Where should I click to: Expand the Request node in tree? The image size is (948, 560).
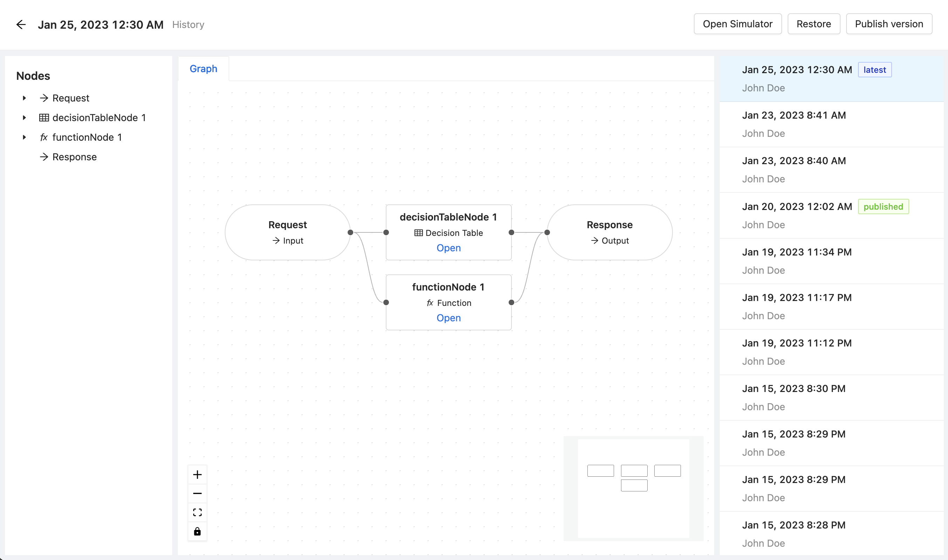click(x=25, y=98)
